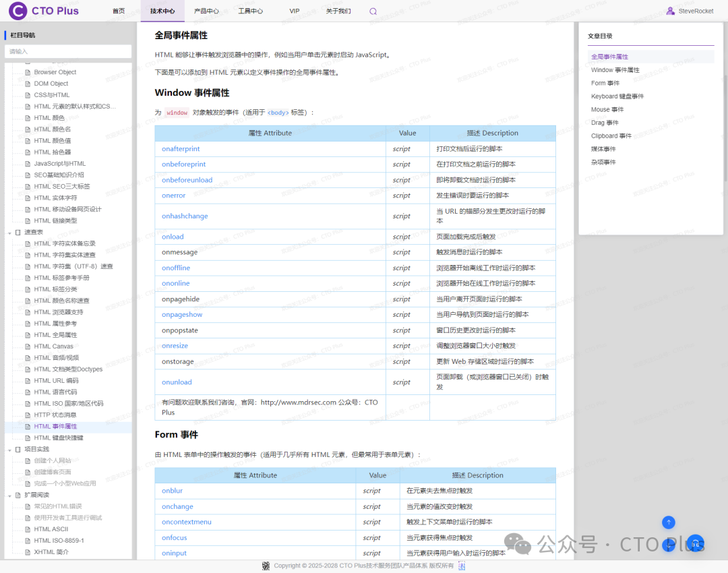
Task: Click the page icon next to HTTP 状态消息
Action: 28,415
